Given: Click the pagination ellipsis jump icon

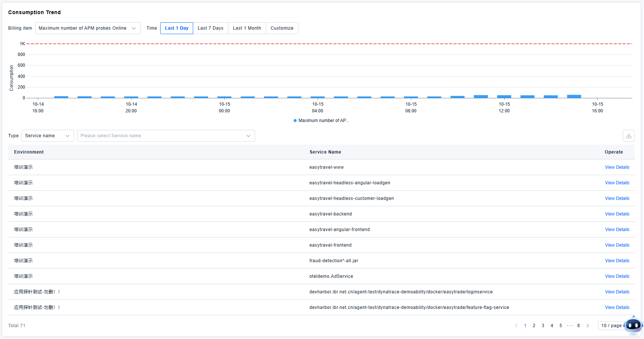Looking at the screenshot, I should (x=569, y=326).
